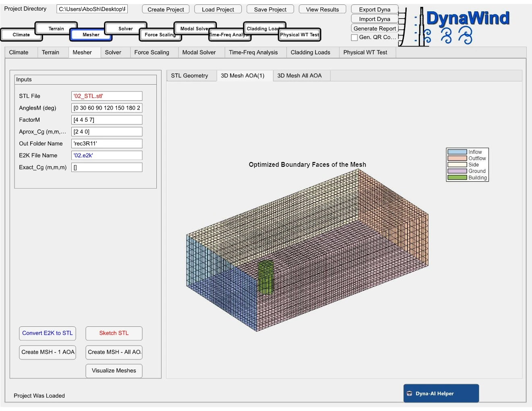Click the AnglesM (deg) input field

pos(107,108)
